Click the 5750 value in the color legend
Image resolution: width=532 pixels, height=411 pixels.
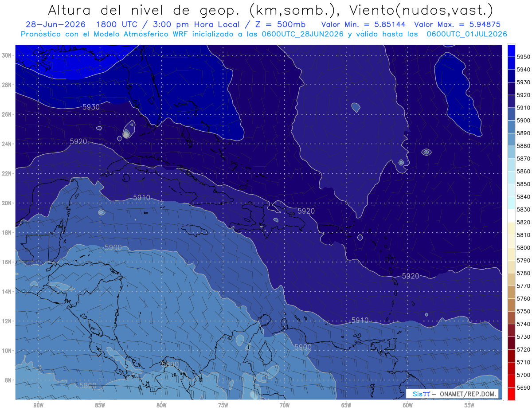pyautogui.click(x=523, y=311)
